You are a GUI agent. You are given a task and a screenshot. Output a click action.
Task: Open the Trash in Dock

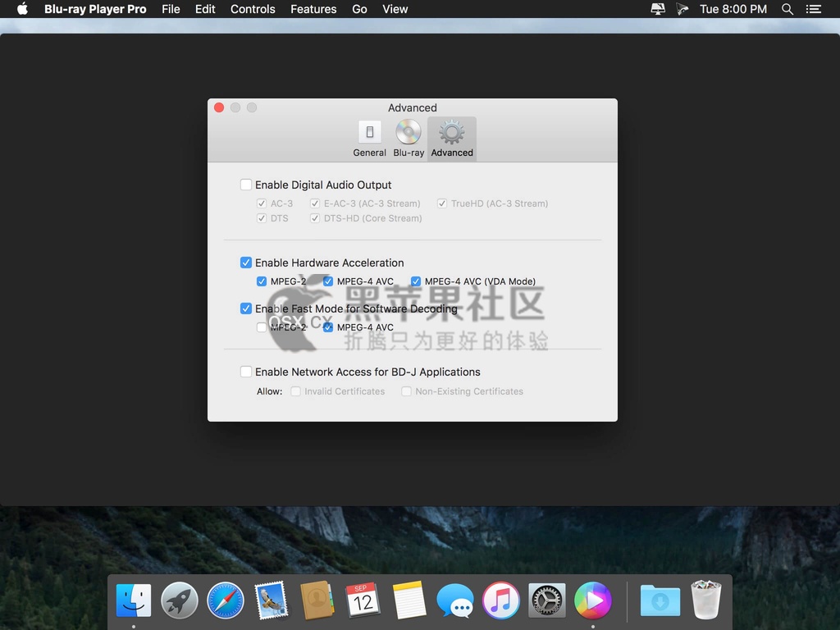pyautogui.click(x=706, y=600)
